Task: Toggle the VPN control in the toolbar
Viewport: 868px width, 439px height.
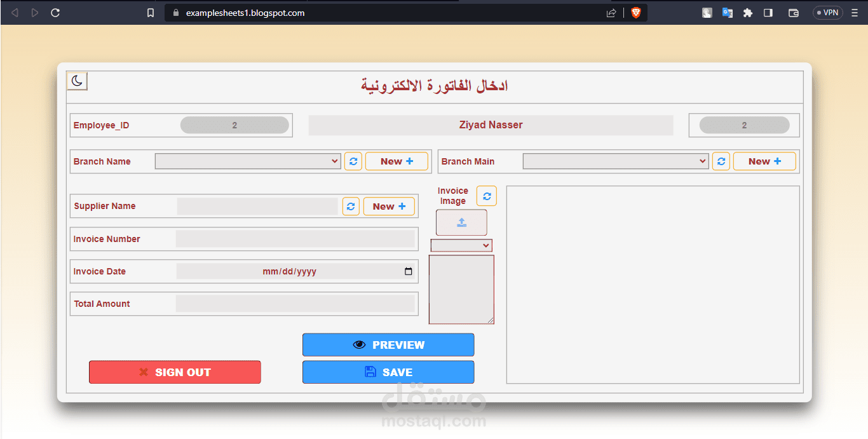Action: (x=827, y=12)
